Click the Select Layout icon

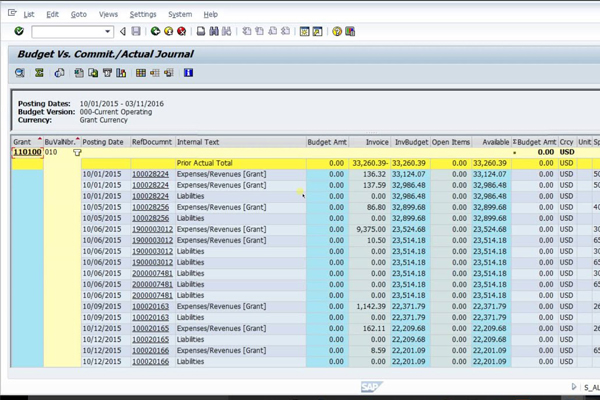(x=155, y=73)
